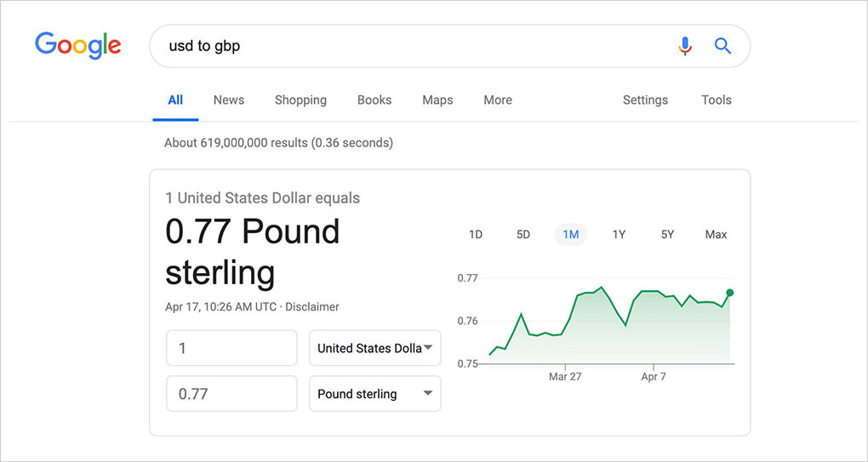
Task: Click the Google logo
Action: coord(78,46)
